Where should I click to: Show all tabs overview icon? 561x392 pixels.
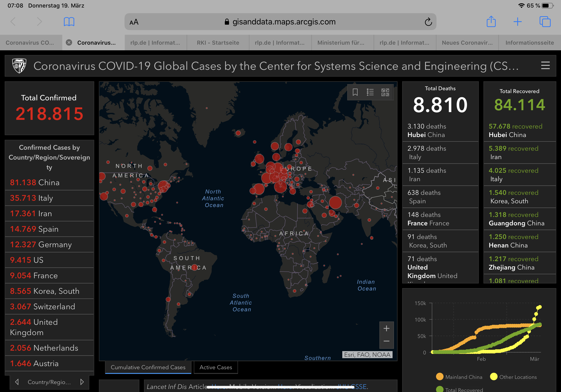pyautogui.click(x=545, y=22)
